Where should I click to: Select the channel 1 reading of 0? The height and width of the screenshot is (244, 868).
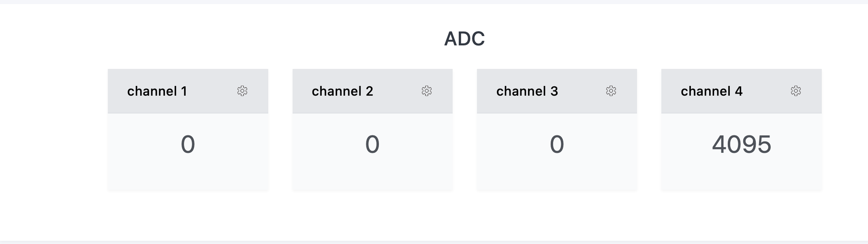[x=188, y=144]
